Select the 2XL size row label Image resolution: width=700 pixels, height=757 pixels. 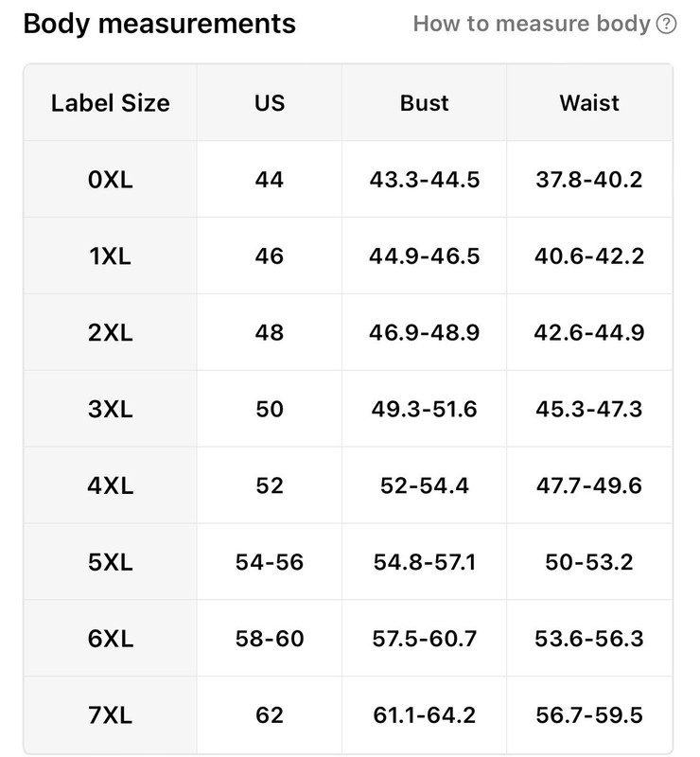pos(111,333)
